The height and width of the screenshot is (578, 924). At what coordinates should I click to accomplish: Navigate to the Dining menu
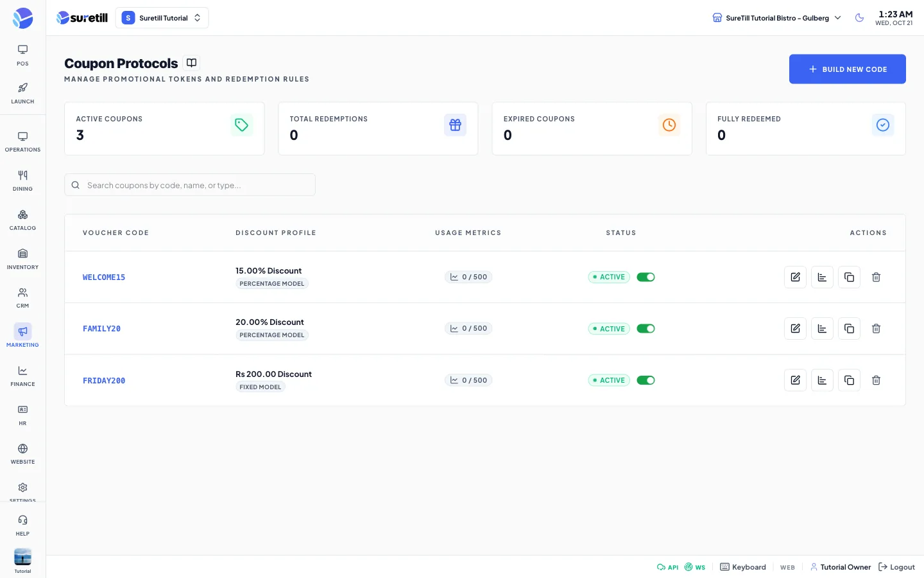[x=22, y=181]
